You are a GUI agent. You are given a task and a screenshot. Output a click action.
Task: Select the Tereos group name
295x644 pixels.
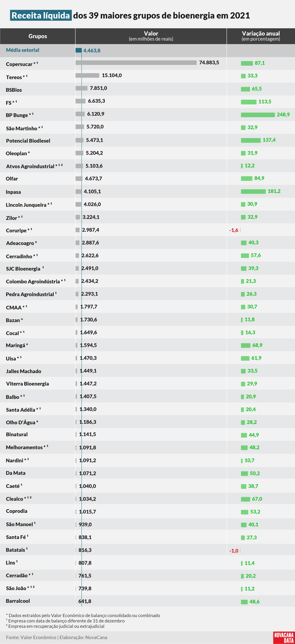(x=14, y=77)
